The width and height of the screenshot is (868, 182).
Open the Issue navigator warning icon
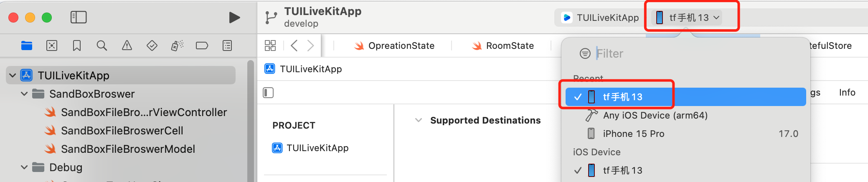click(127, 45)
